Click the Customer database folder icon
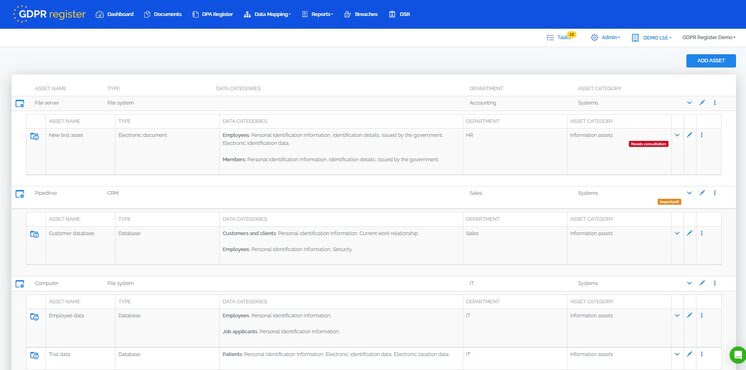The height and width of the screenshot is (370, 746). coord(34,234)
